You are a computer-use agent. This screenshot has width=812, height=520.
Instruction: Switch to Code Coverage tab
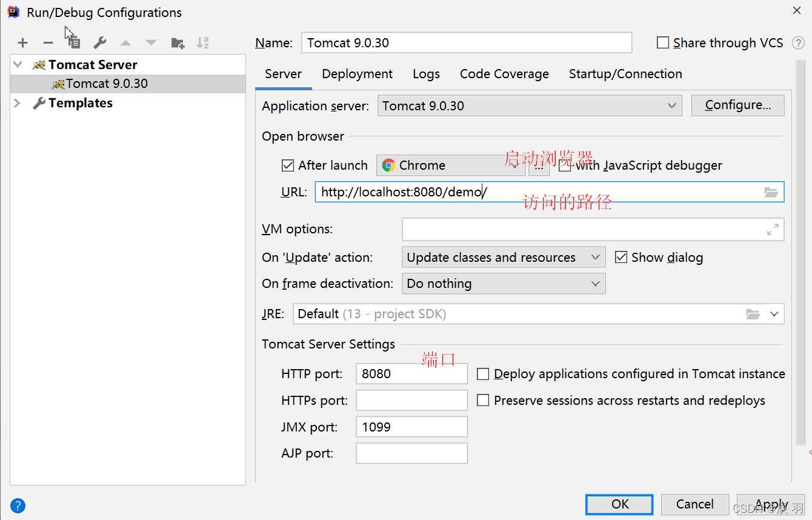504,74
